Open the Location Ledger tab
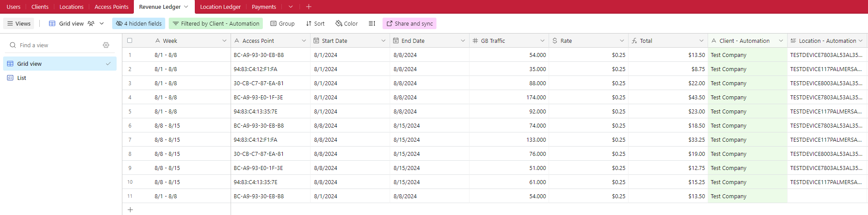 click(220, 7)
